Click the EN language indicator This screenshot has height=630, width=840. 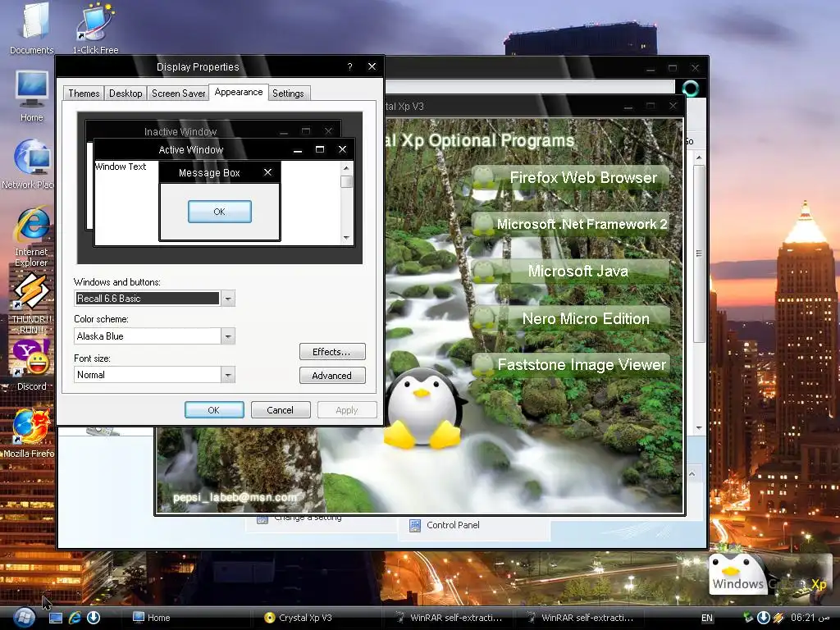[x=707, y=619]
